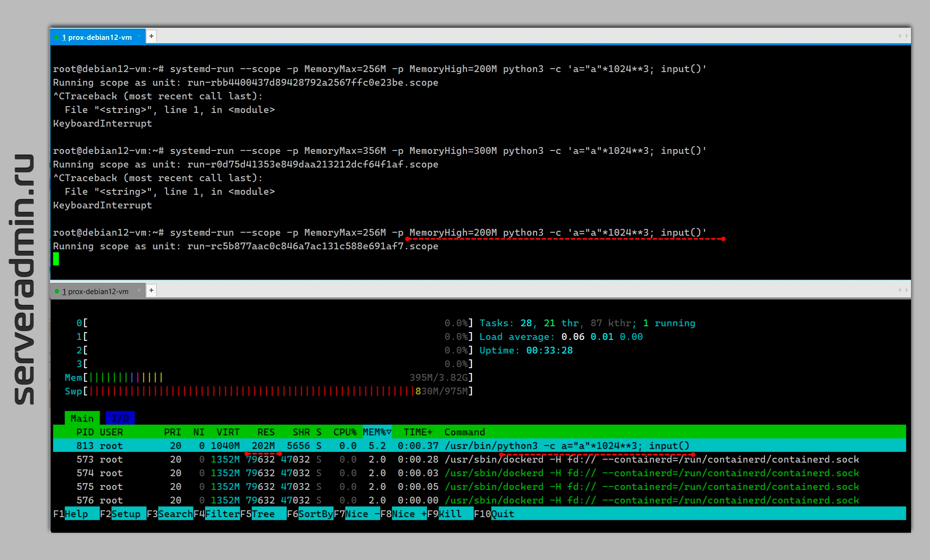The height and width of the screenshot is (560, 930).
Task: Sort by MEM% column header
Action: [376, 432]
